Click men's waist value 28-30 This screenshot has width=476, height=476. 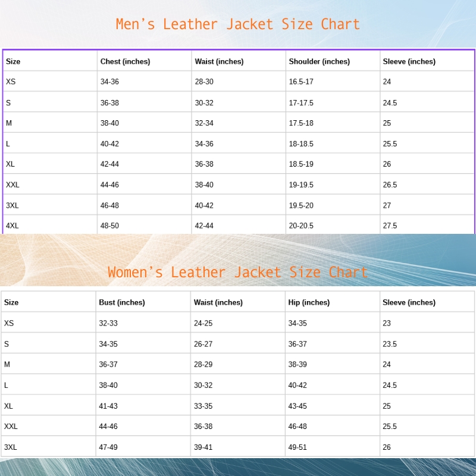coord(204,82)
